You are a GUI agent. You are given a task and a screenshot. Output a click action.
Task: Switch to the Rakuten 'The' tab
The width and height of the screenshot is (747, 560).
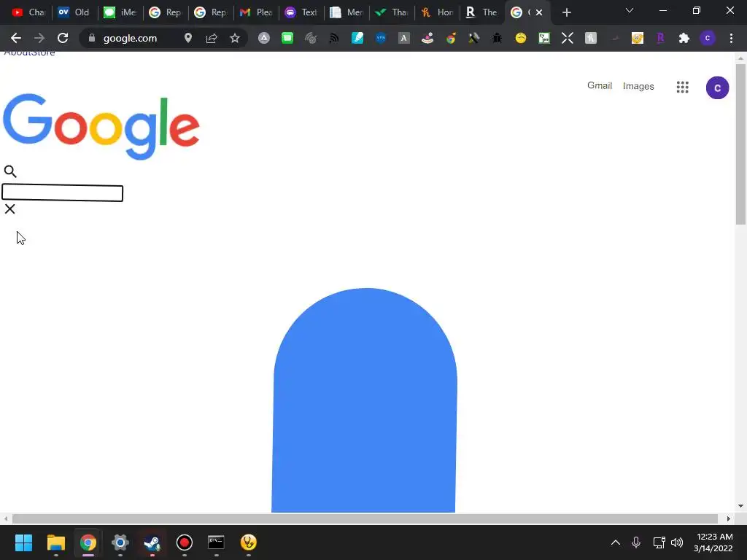pos(482,12)
